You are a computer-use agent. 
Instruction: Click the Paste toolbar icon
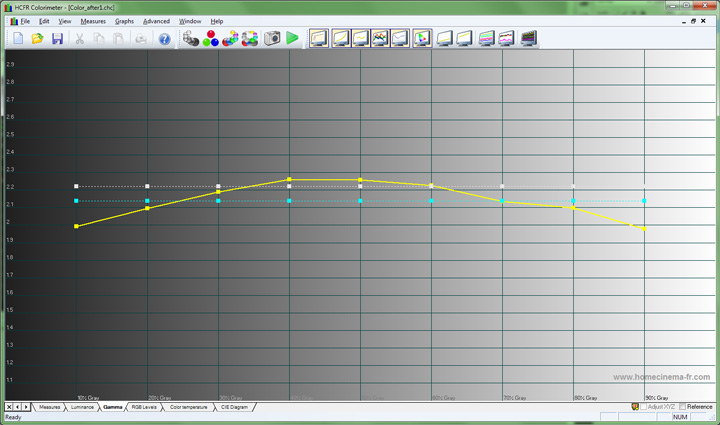(x=118, y=39)
